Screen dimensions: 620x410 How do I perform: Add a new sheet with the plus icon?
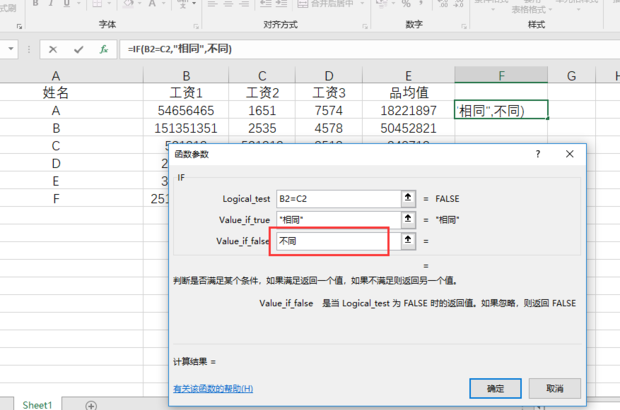click(91, 405)
